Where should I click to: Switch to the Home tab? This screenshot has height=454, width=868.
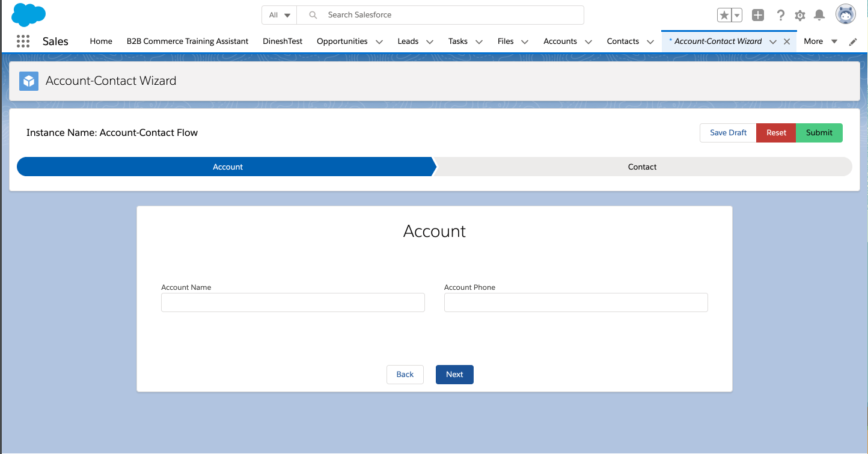[x=101, y=41]
